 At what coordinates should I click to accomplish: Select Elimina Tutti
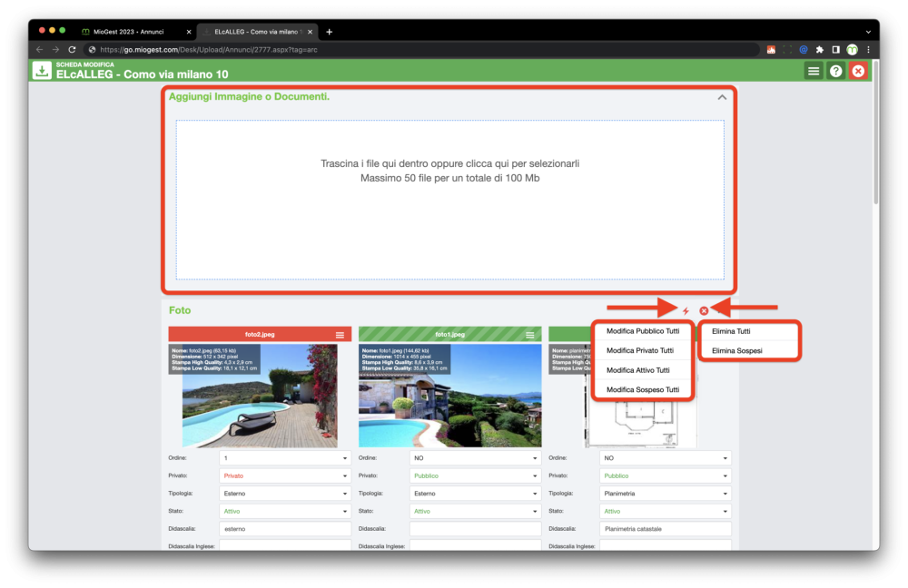749,331
